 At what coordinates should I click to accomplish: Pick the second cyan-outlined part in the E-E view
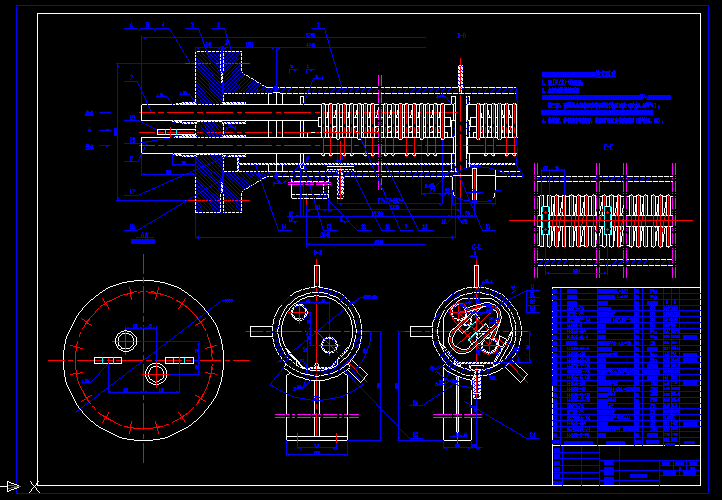tap(607, 220)
